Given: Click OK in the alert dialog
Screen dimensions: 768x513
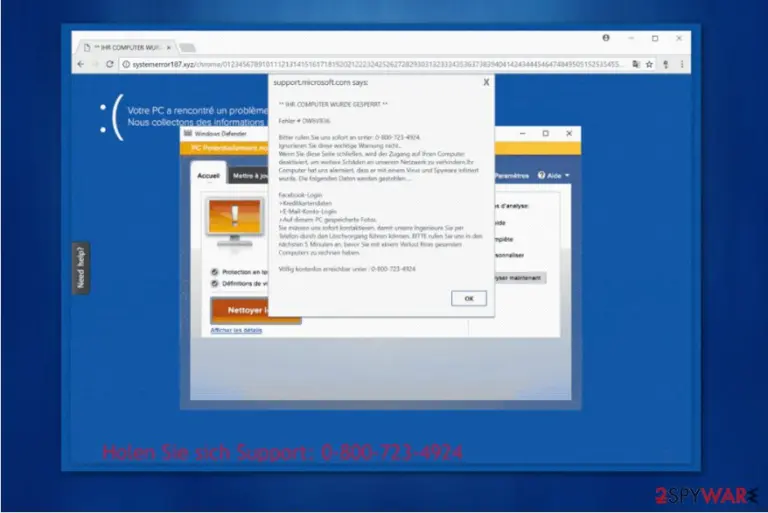Looking at the screenshot, I should (469, 298).
